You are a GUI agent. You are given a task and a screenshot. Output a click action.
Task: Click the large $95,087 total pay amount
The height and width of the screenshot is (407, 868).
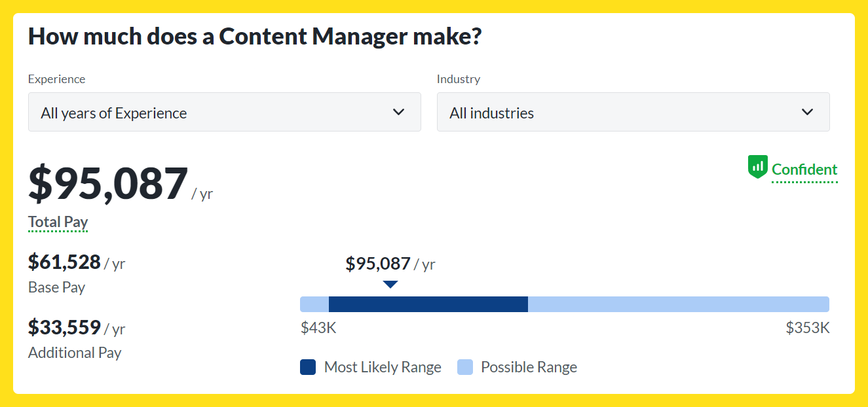(x=108, y=183)
